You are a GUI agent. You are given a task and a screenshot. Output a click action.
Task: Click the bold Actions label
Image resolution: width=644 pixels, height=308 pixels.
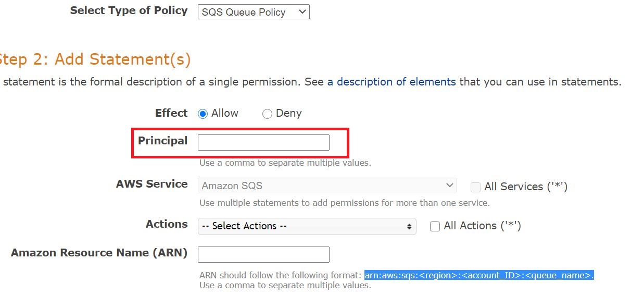coord(167,224)
